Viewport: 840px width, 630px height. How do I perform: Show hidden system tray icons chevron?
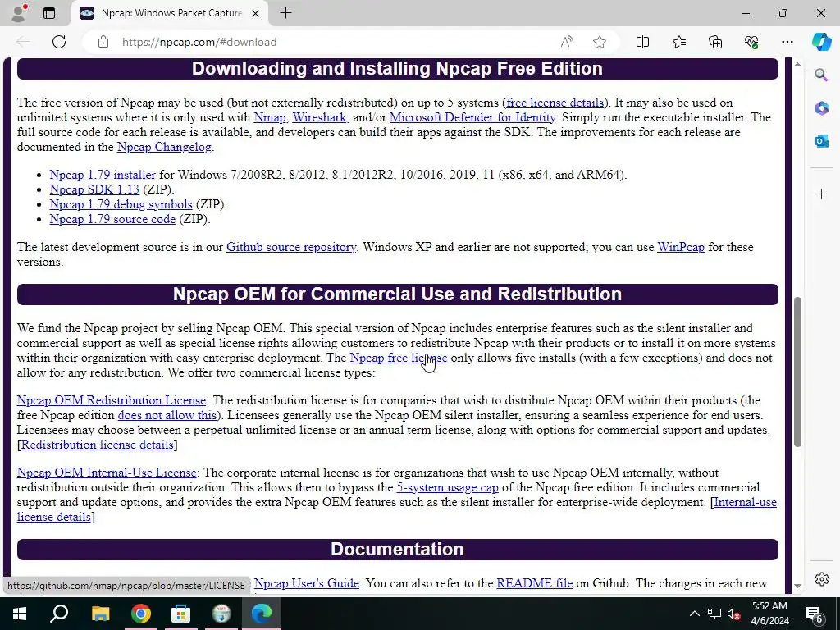click(694, 614)
